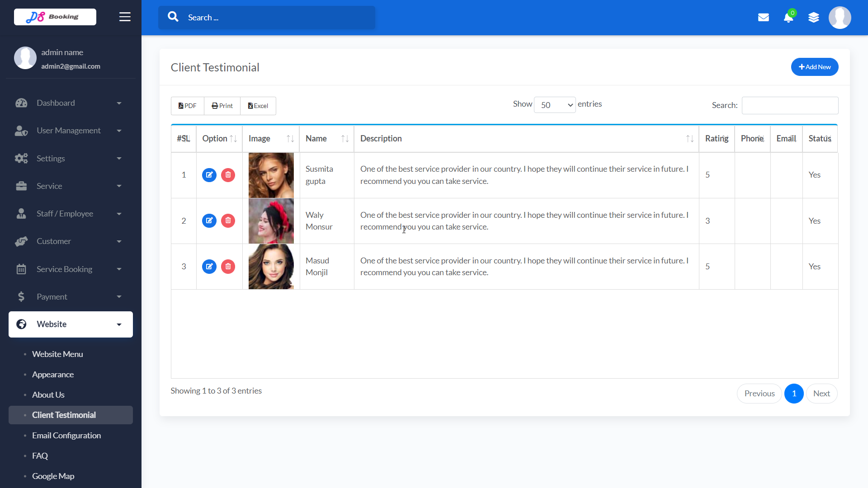
Task: Delete the Susmita gupta testimonial
Action: click(x=228, y=175)
